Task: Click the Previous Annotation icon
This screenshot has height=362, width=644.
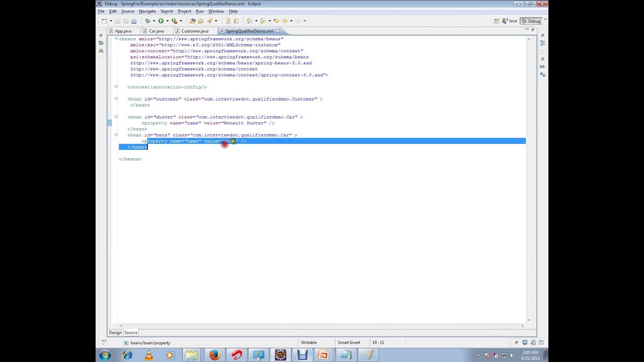Action: coord(262,21)
